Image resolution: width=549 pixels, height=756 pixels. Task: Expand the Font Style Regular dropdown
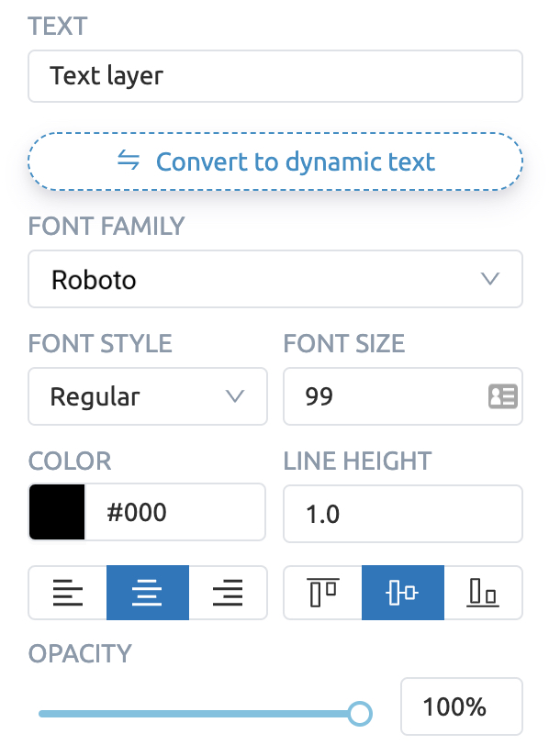point(148,396)
